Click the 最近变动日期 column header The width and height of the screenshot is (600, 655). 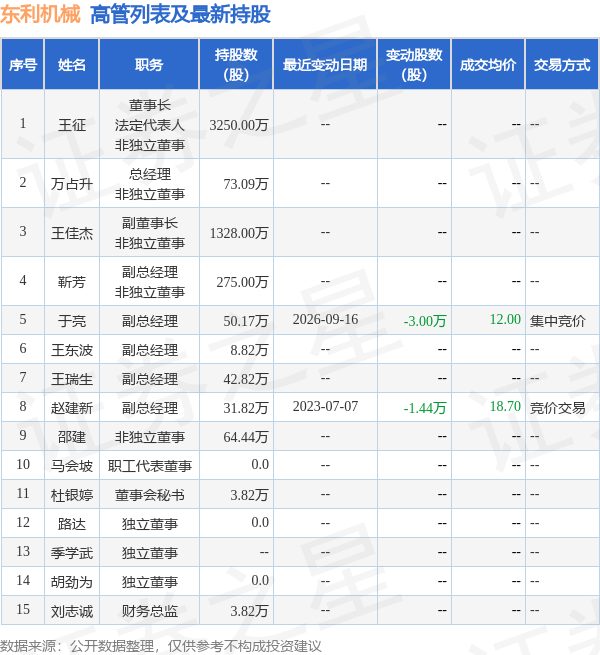(x=325, y=64)
